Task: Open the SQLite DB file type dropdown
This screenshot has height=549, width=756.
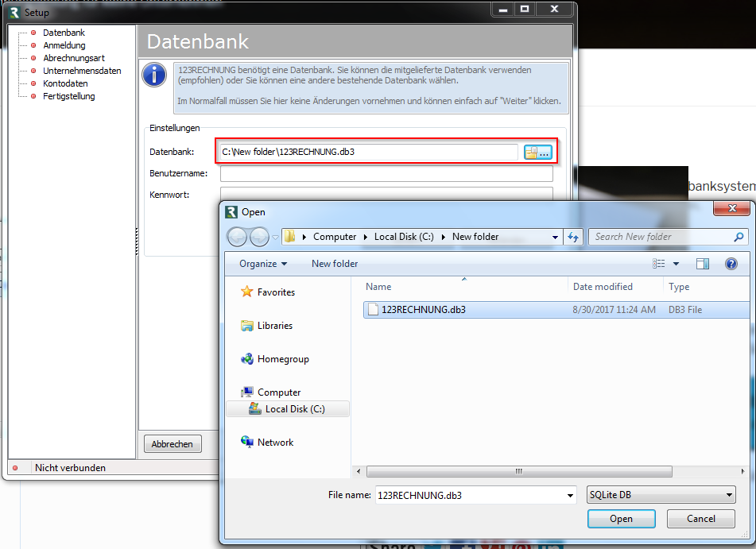Action: click(661, 494)
